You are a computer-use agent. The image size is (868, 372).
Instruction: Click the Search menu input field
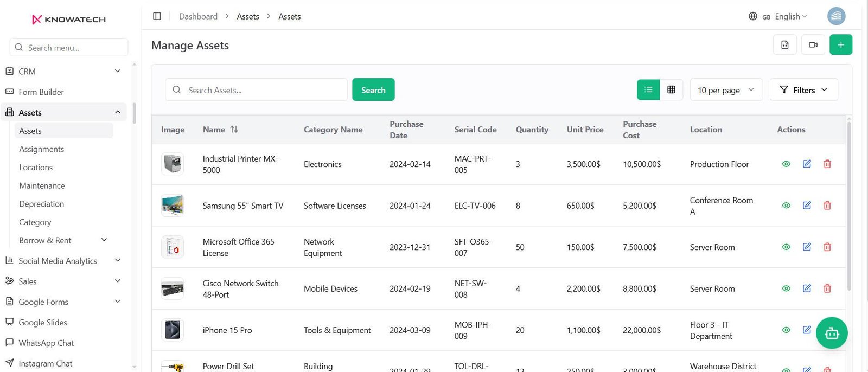point(69,48)
